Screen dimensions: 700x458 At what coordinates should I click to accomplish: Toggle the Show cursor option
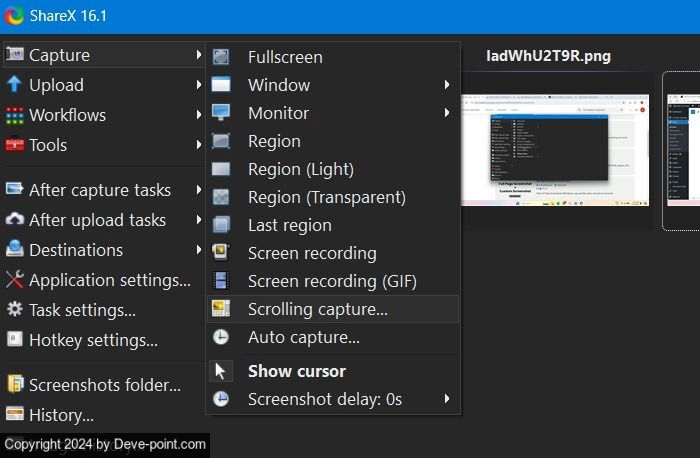[x=296, y=371]
